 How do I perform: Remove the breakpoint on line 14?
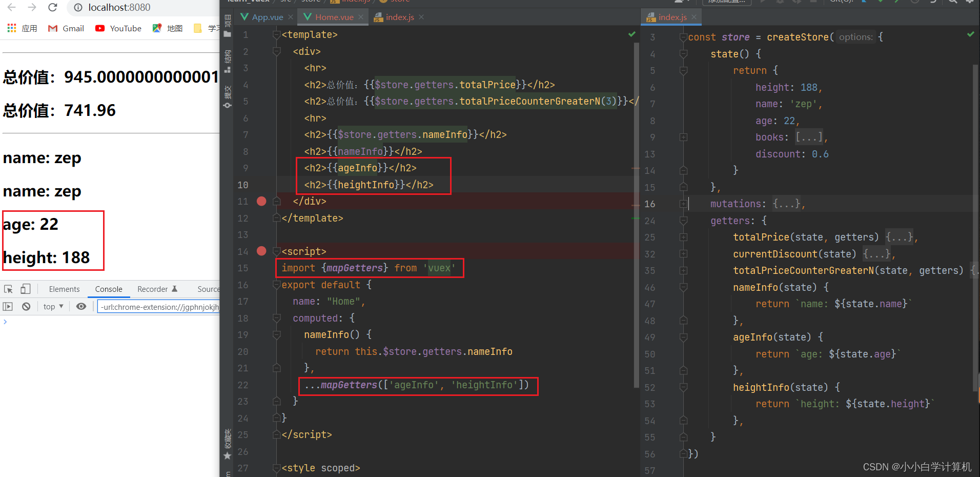click(x=261, y=251)
